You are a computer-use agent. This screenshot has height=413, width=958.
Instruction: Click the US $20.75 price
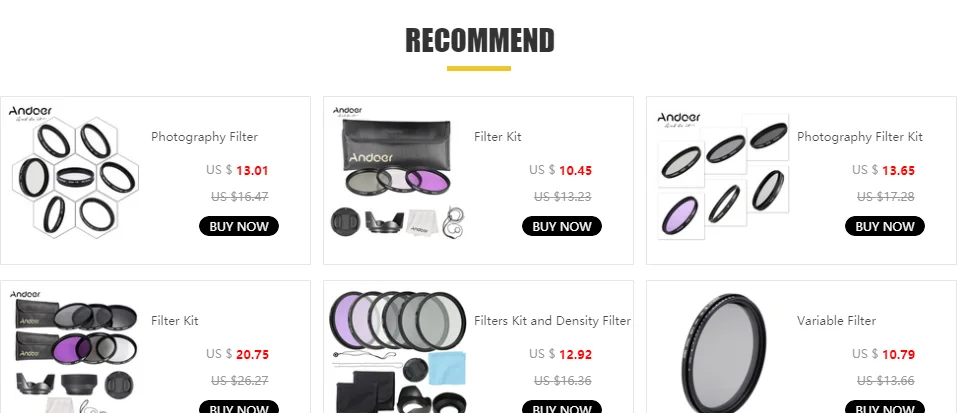tap(237, 354)
